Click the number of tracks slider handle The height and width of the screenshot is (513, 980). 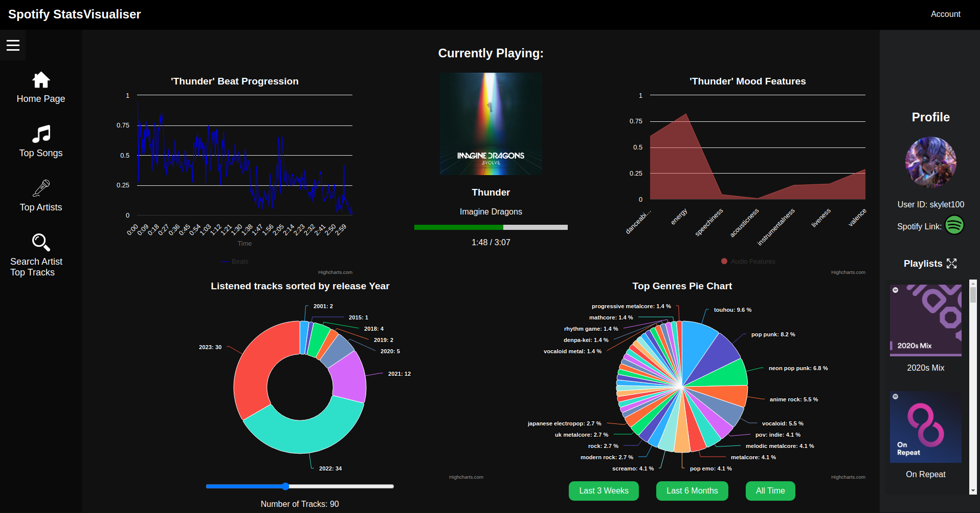click(285, 486)
